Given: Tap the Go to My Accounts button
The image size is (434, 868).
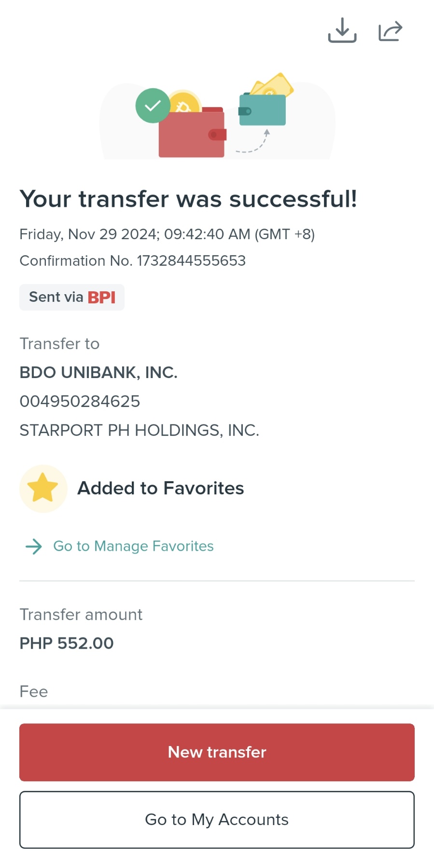Looking at the screenshot, I should point(217,819).
